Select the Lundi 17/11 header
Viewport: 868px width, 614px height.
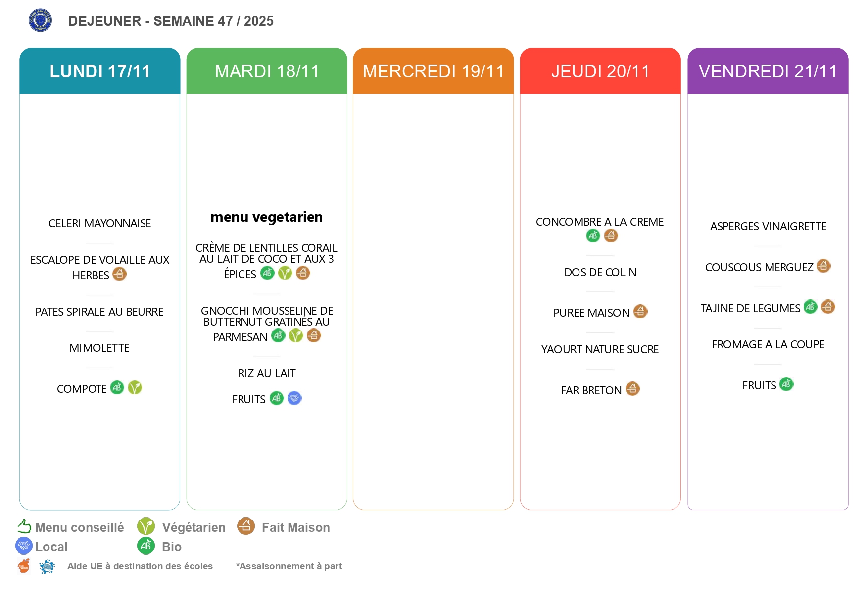(x=99, y=71)
